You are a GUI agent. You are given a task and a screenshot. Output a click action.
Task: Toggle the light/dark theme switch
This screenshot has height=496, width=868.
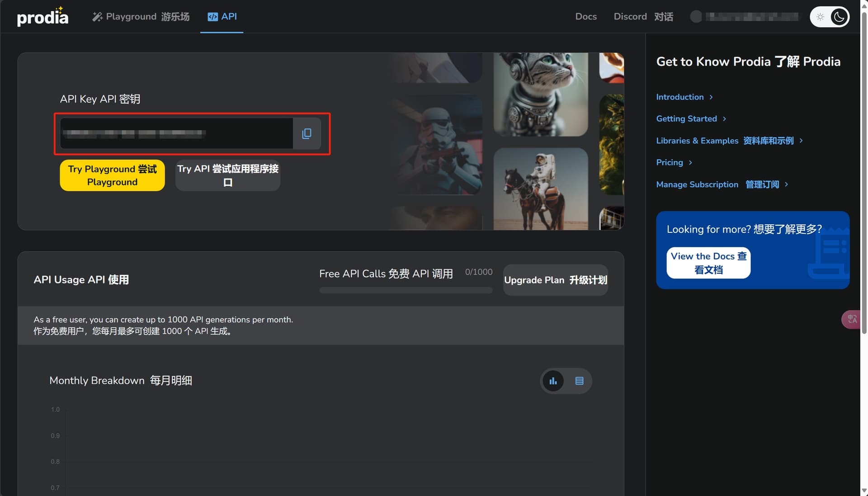[x=830, y=17]
